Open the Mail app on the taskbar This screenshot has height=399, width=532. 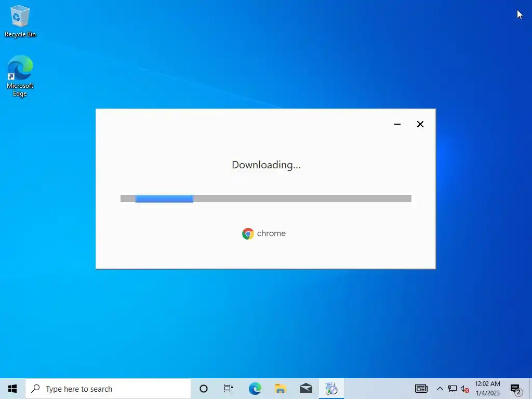pyautogui.click(x=305, y=389)
